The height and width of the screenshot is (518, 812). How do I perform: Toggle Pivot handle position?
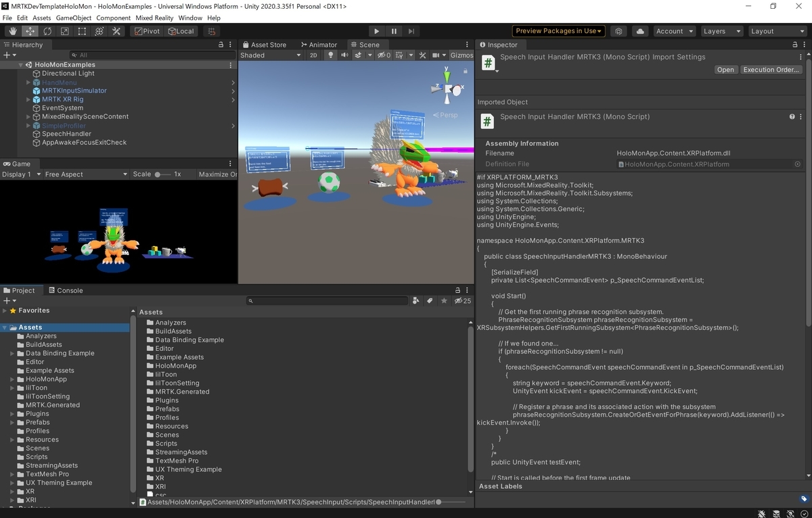(x=148, y=31)
